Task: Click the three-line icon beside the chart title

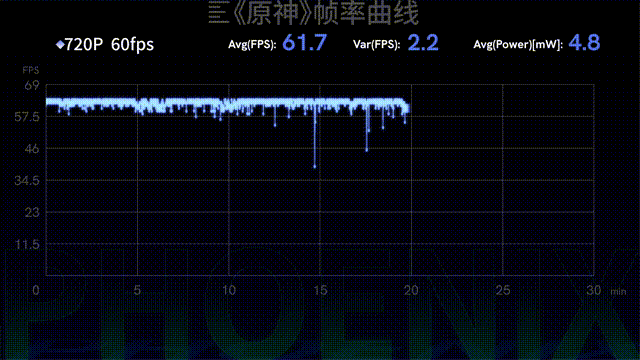Action: click(218, 13)
